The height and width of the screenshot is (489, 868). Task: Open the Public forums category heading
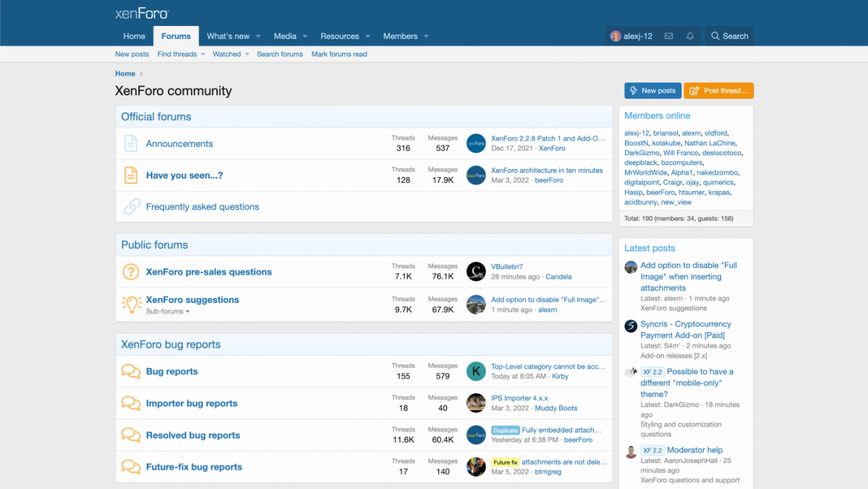click(154, 244)
